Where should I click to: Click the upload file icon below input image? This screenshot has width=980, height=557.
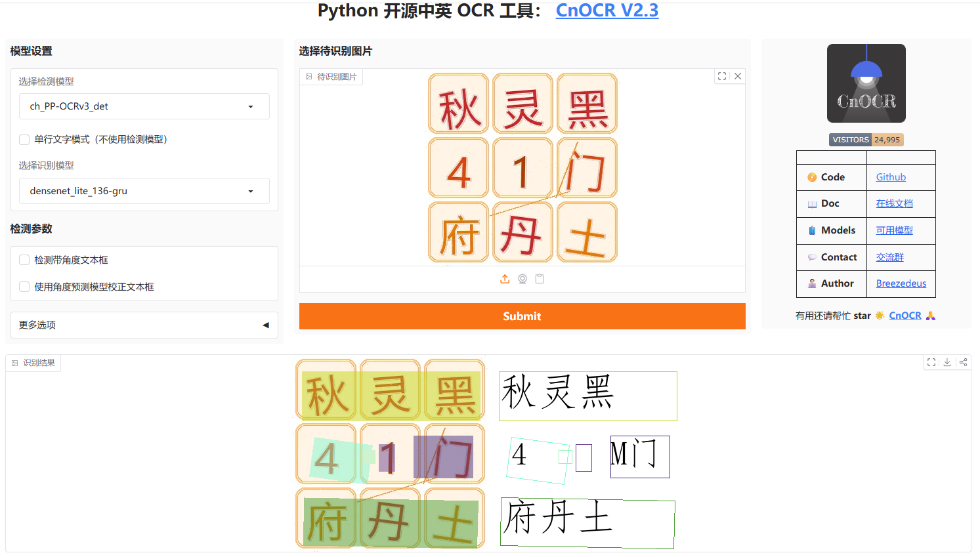pyautogui.click(x=505, y=279)
